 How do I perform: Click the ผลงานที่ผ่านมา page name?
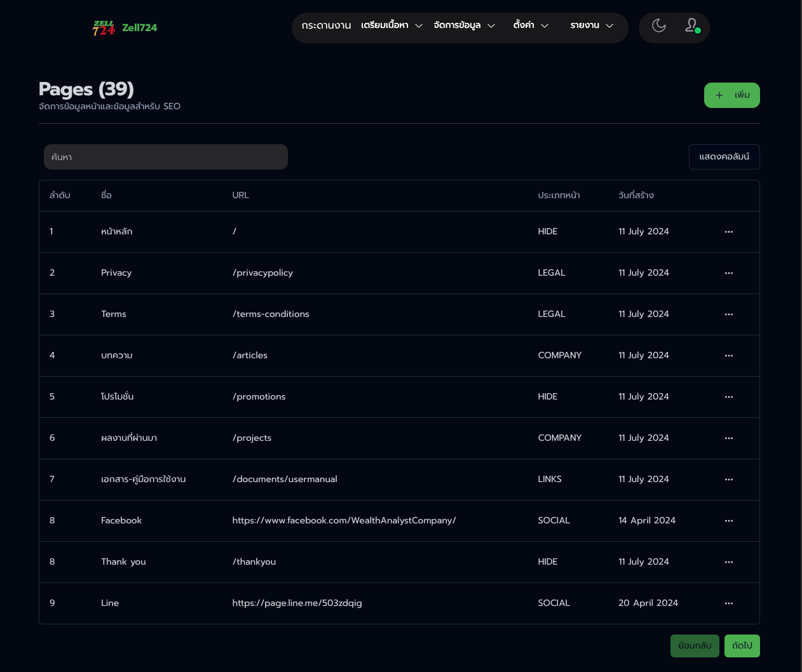click(x=129, y=438)
